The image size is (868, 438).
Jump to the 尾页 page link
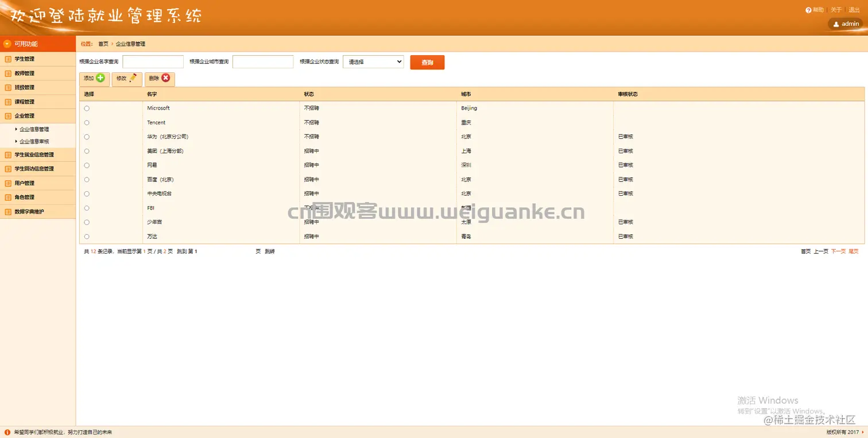tap(854, 251)
